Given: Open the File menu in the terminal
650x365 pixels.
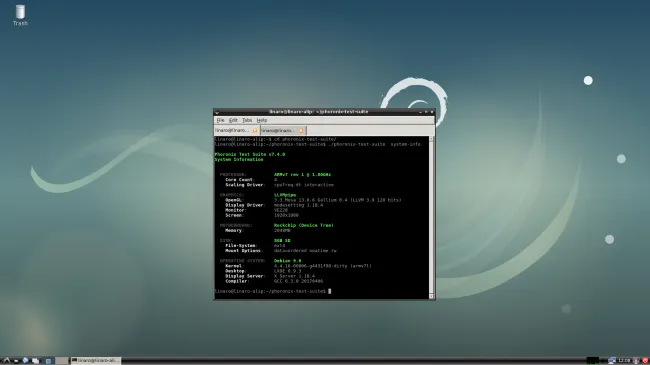Looking at the screenshot, I should pyautogui.click(x=221, y=120).
